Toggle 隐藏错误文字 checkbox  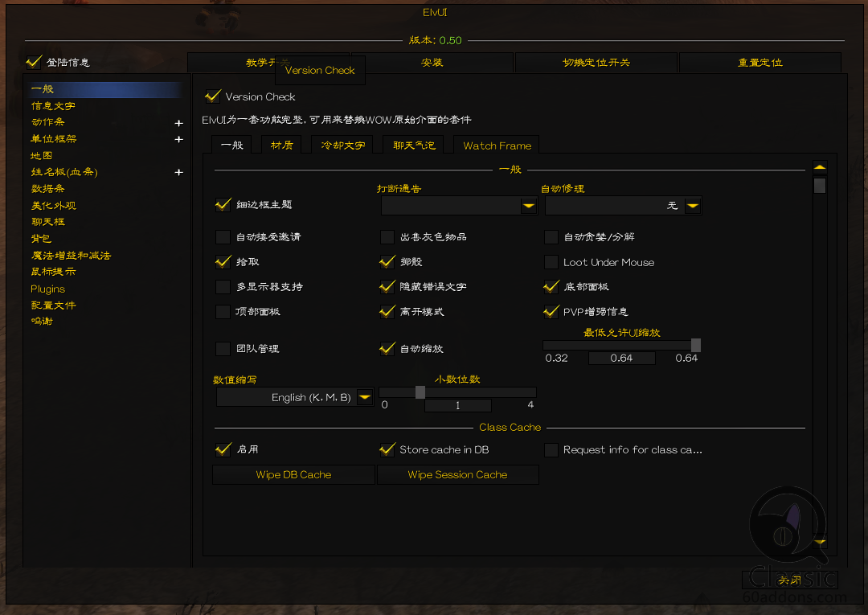(387, 287)
